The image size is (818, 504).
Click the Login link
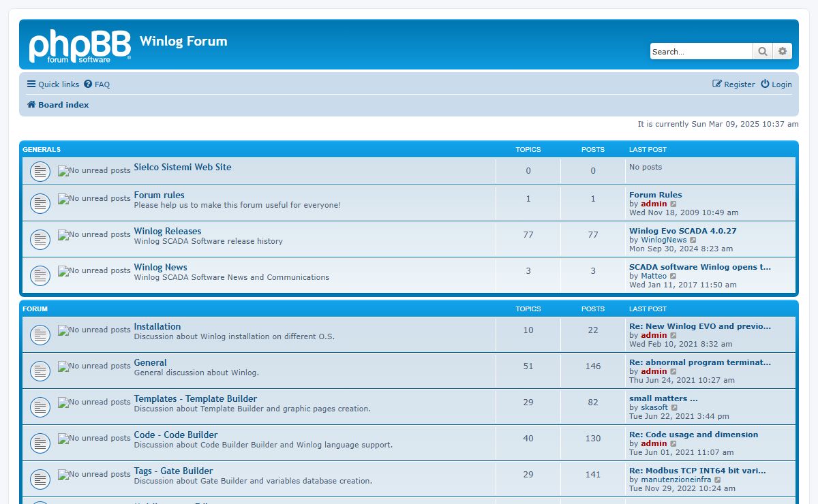[776, 84]
